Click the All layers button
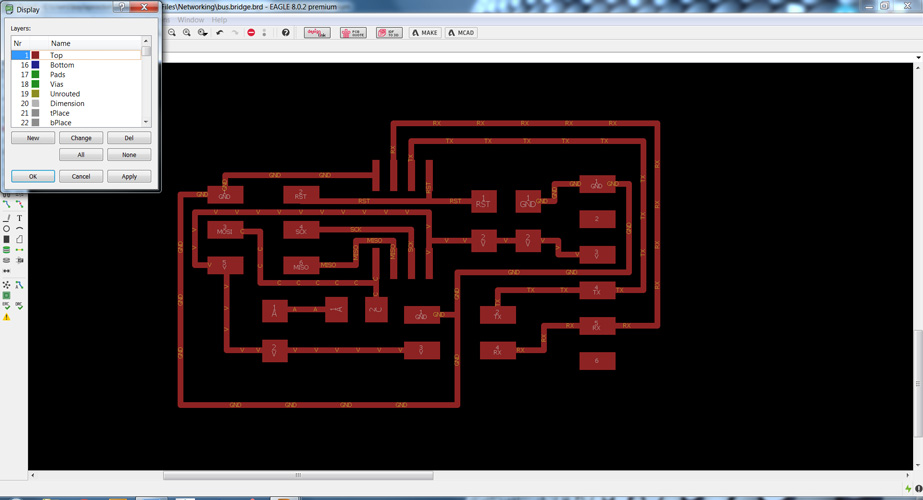 [x=81, y=155]
